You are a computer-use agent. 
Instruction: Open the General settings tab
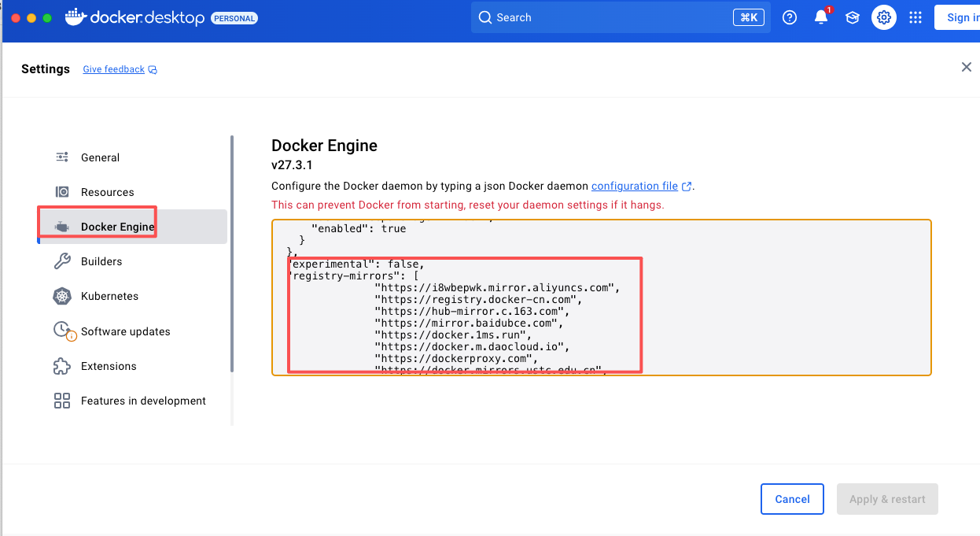(x=132, y=157)
